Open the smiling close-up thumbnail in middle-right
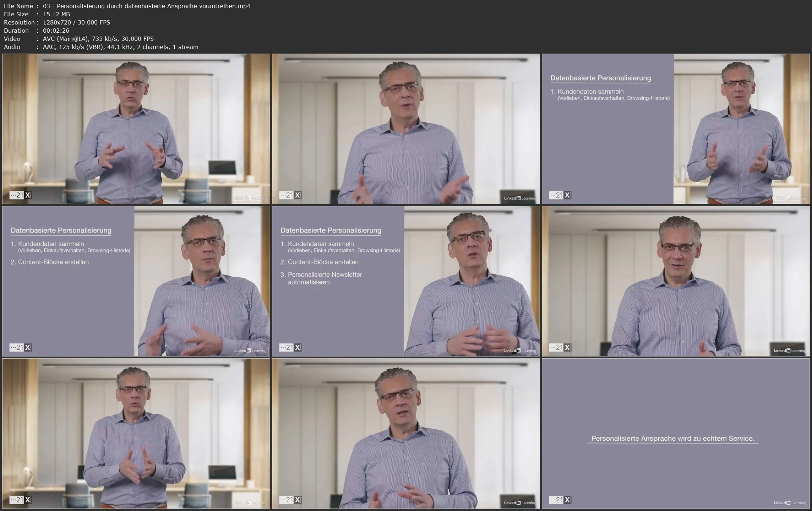This screenshot has height=511, width=812. tap(676, 281)
